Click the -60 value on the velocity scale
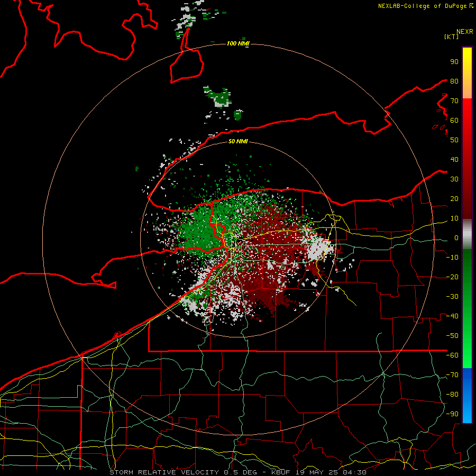Viewport: 476px width, 476px height. (452, 355)
